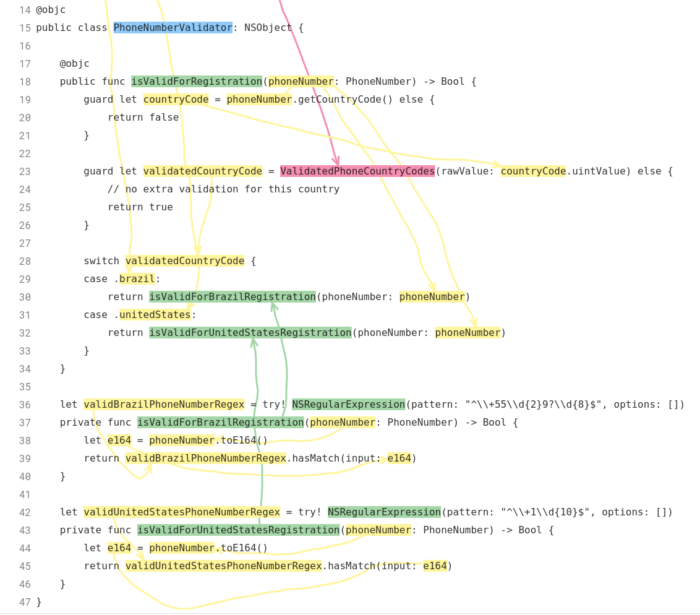Select validatedCountryCode in the guard let on line 23
This screenshot has height=615, width=700.
click(x=203, y=171)
